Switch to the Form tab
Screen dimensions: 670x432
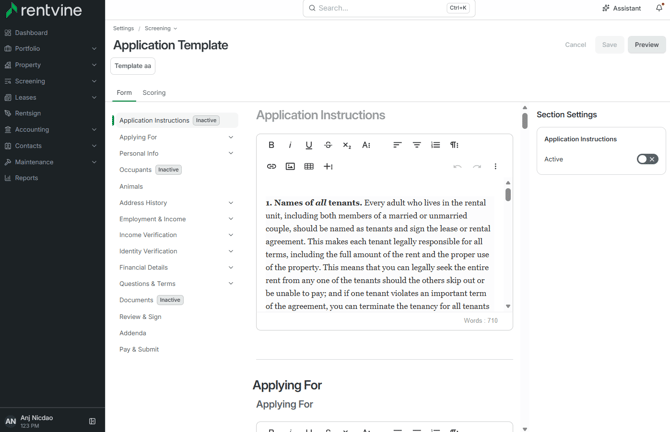124,92
